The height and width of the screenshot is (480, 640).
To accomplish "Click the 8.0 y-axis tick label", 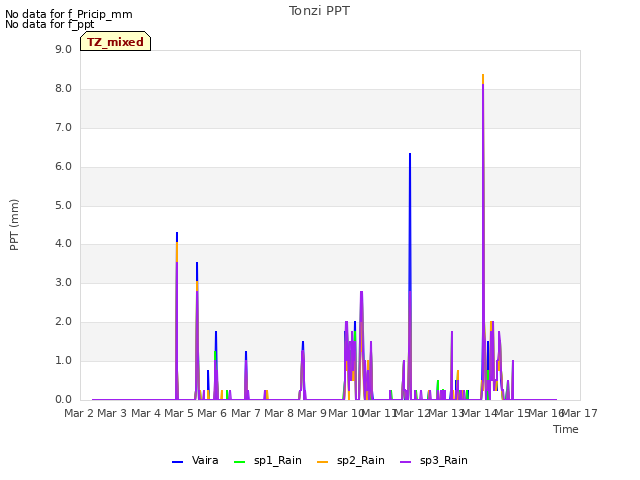I will pos(63,89).
